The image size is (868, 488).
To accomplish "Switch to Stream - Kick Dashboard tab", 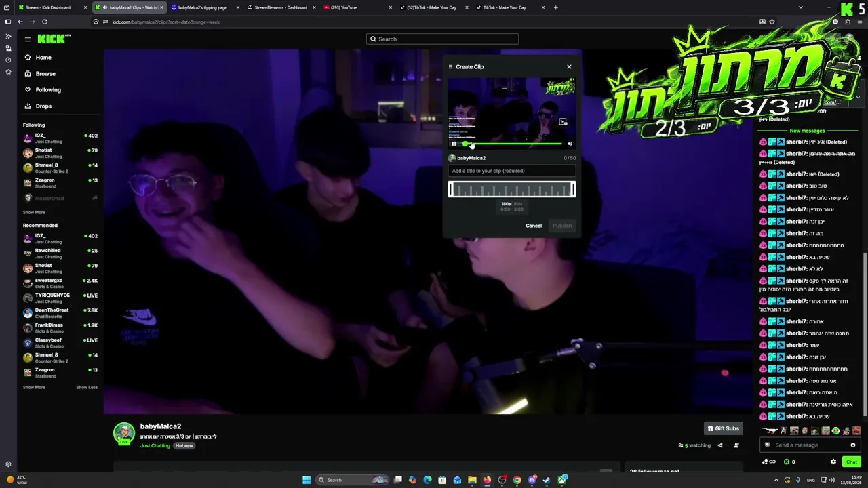I will [x=51, y=7].
